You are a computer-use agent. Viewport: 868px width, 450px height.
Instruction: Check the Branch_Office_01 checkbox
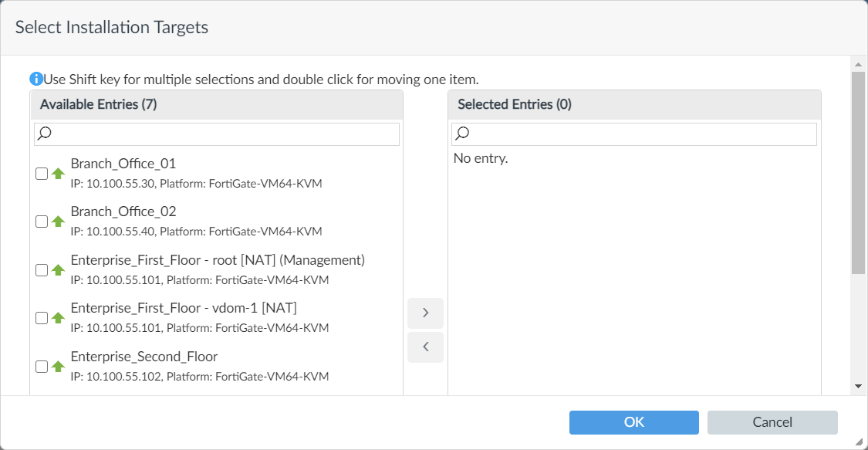pyautogui.click(x=42, y=174)
